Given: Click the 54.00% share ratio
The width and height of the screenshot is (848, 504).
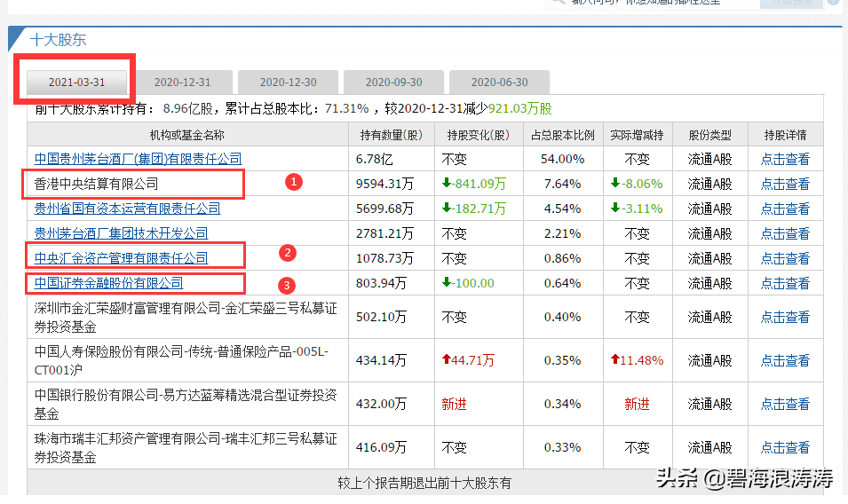Looking at the screenshot, I should coord(562,159).
